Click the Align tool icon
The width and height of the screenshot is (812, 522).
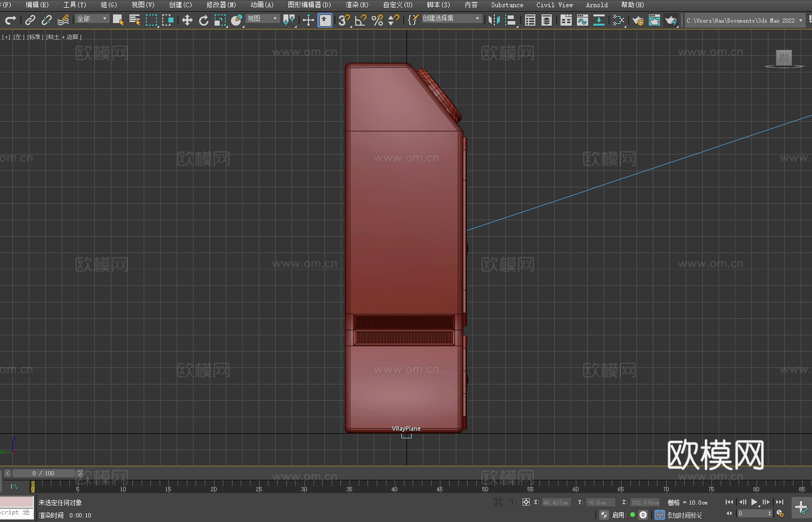click(x=511, y=20)
